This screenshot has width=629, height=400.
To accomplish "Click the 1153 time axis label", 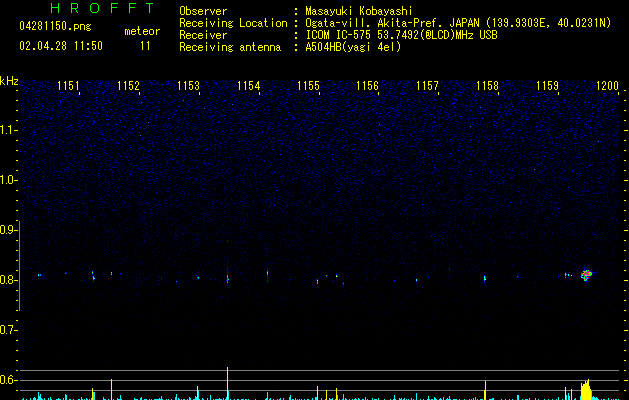I will [188, 85].
